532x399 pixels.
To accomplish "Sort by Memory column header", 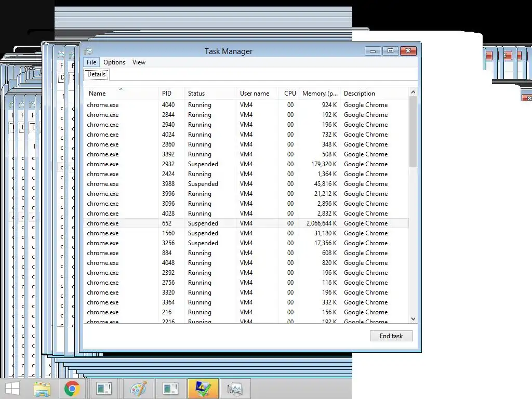I will [320, 94].
